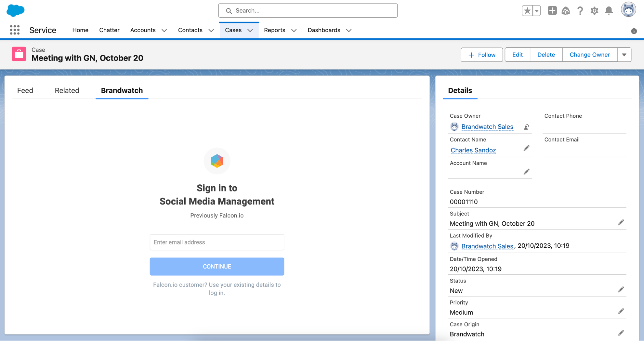Focus the global Search field
The width and height of the screenshot is (644, 341).
308,11
